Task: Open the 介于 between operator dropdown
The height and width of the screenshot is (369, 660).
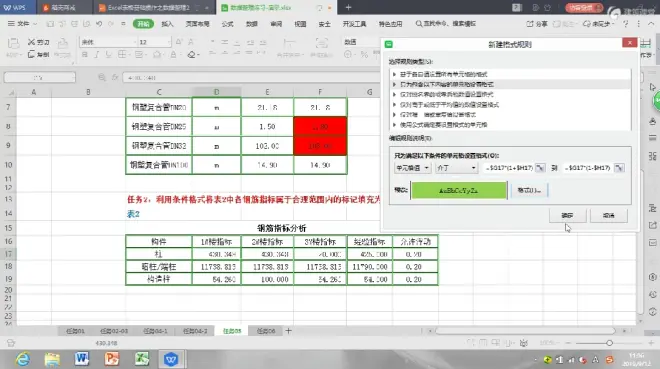Action: (457, 168)
